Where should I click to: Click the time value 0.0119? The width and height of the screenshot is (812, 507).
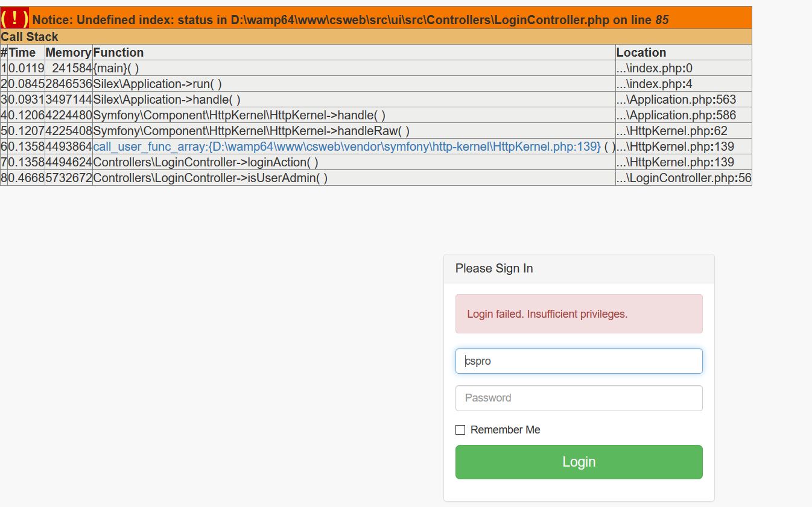[x=26, y=68]
